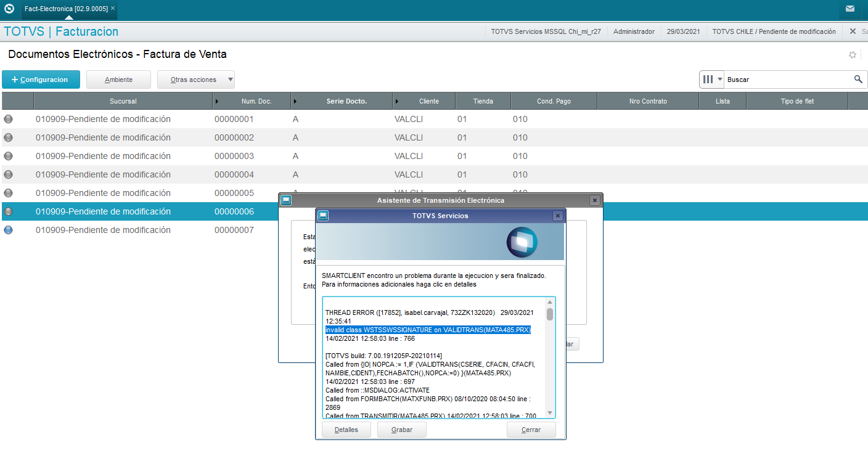
Task: Open the mail envelope icon
Action: coord(850,9)
